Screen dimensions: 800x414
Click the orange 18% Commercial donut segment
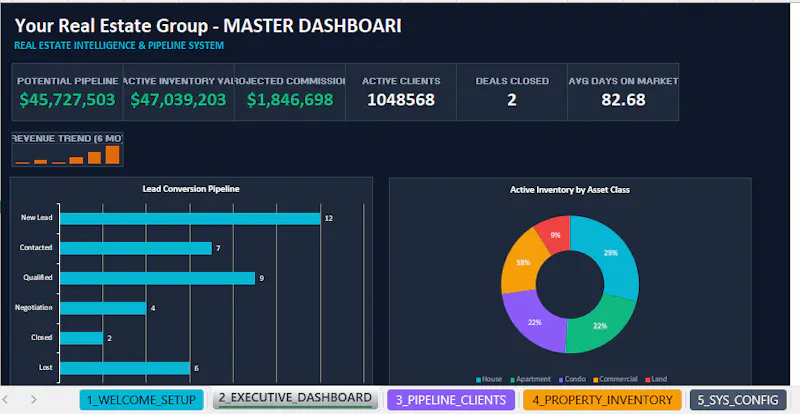coord(523,262)
